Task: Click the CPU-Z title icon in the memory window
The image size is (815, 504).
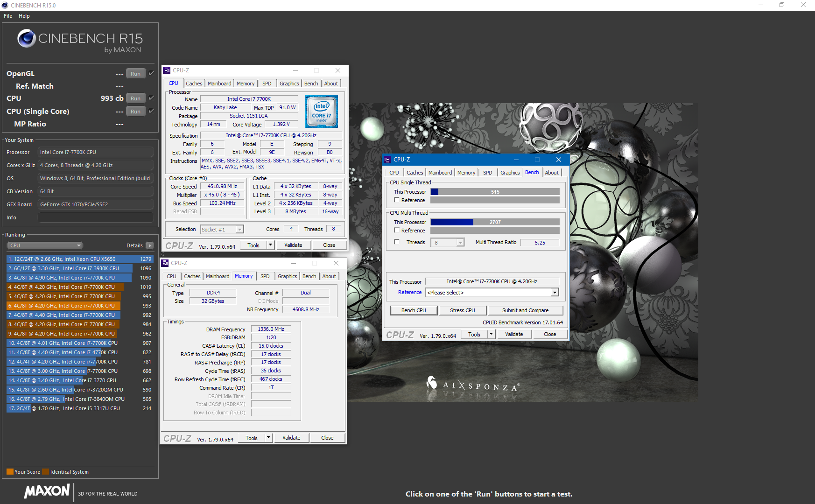Action: (x=165, y=263)
